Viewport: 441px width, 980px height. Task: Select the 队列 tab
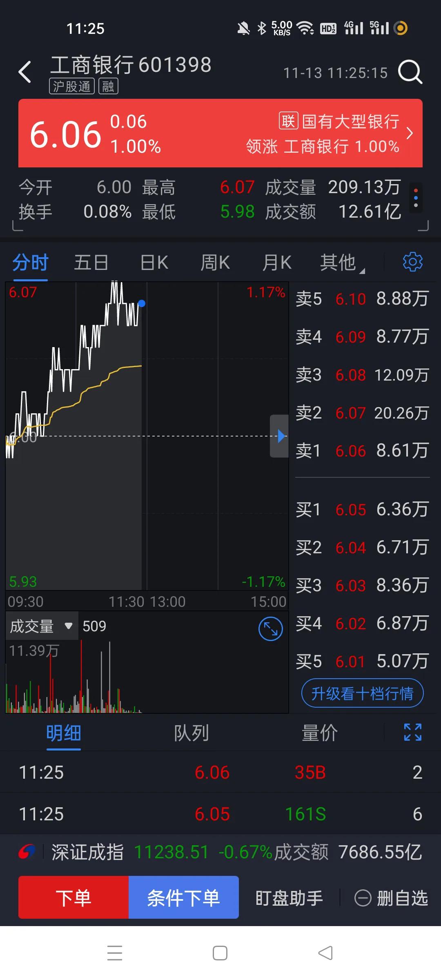coord(192,733)
